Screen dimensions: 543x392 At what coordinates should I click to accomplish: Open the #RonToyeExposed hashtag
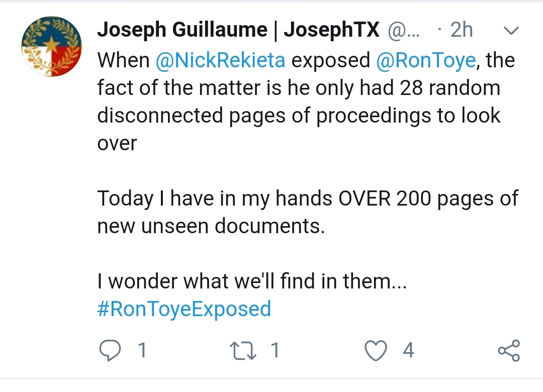(x=184, y=309)
